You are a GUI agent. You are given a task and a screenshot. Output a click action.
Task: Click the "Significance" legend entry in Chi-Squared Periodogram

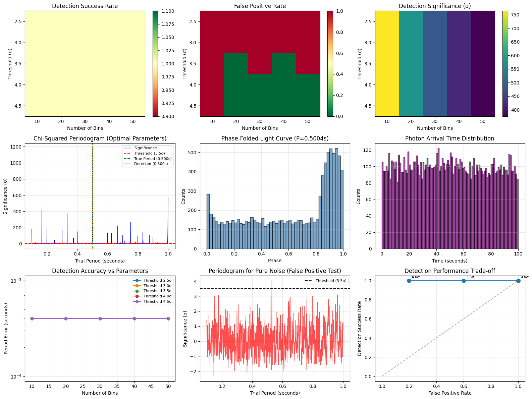pos(145,148)
